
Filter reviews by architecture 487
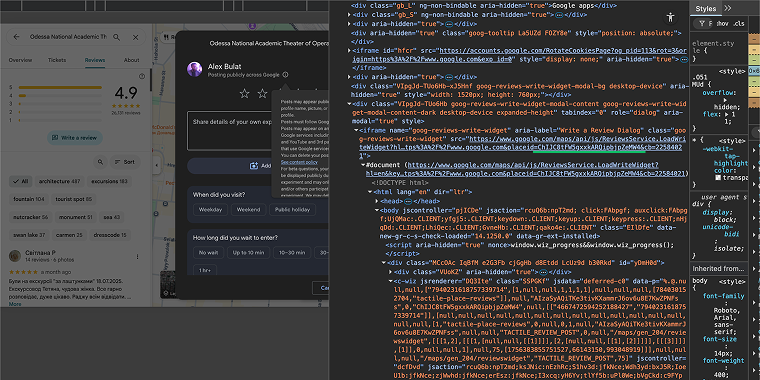(x=60, y=181)
